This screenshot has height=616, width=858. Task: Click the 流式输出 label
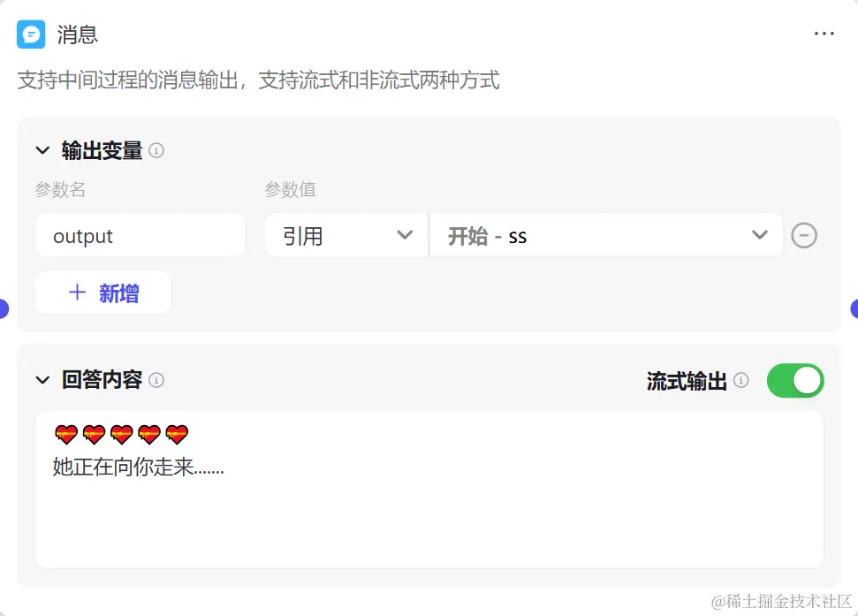687,381
